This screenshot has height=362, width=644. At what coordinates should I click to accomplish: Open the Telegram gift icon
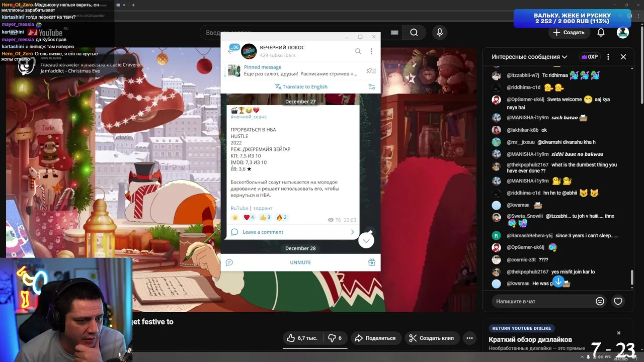[x=372, y=262]
